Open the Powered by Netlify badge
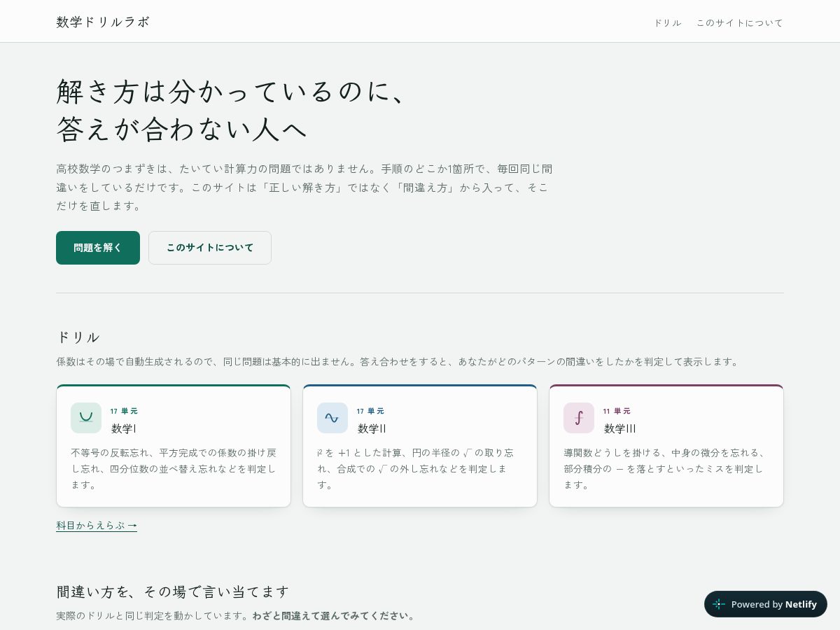This screenshot has height=630, width=840. coord(766,604)
